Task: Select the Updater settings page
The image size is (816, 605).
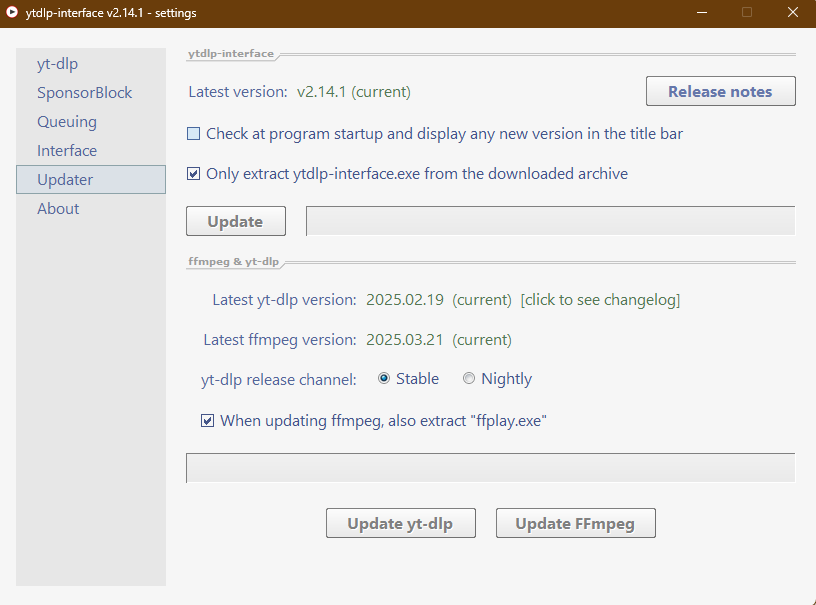Action: point(91,179)
